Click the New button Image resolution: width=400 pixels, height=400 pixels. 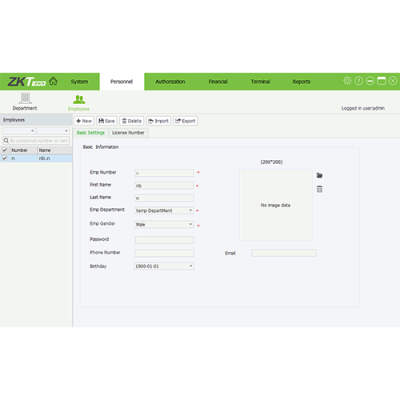pos(84,121)
